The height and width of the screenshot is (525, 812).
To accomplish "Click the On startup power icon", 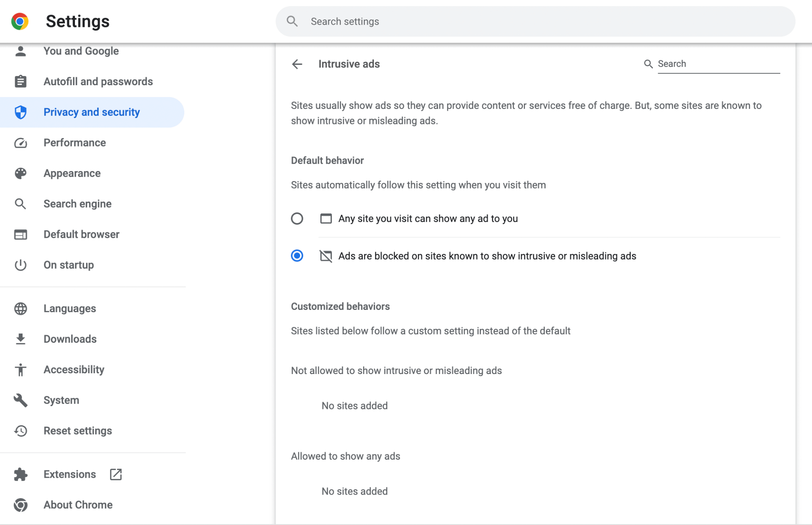I will [x=21, y=265].
